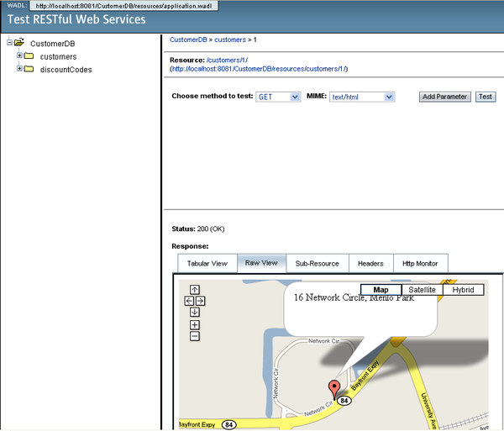
Task: Follow the customers breadcrumb link
Action: point(230,39)
